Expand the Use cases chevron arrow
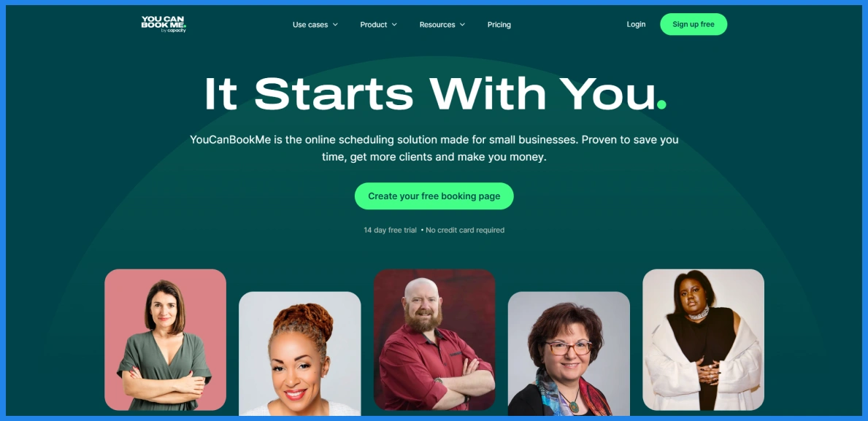The image size is (868, 421). coord(335,25)
